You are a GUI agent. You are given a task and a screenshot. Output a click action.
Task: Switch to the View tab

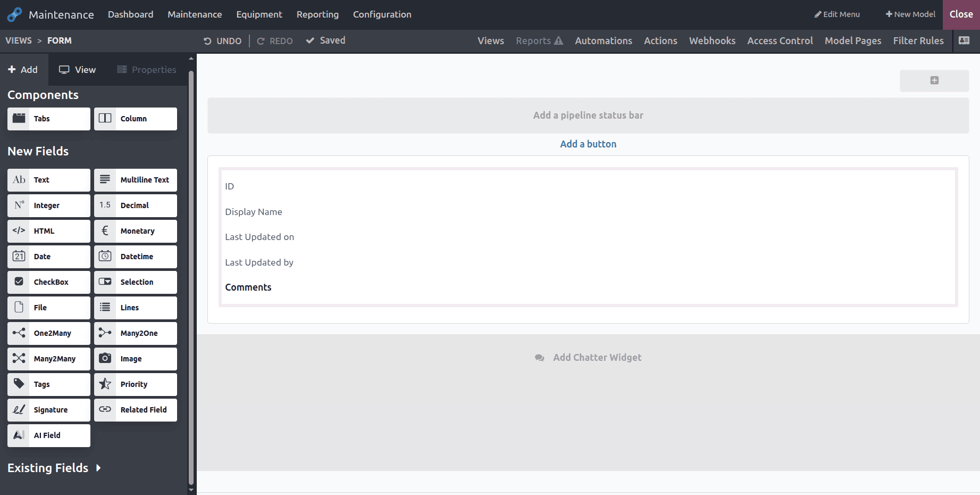coord(78,70)
